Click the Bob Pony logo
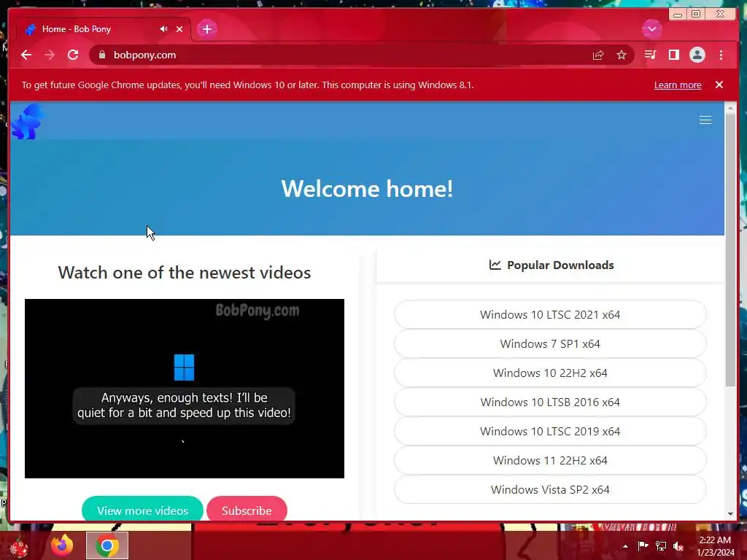Image resolution: width=747 pixels, height=560 pixels. point(28,122)
